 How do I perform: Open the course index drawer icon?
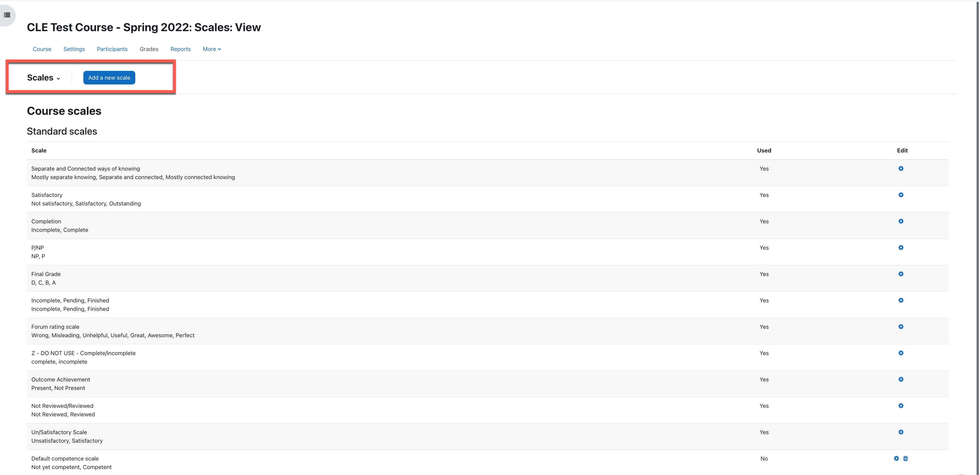(7, 15)
